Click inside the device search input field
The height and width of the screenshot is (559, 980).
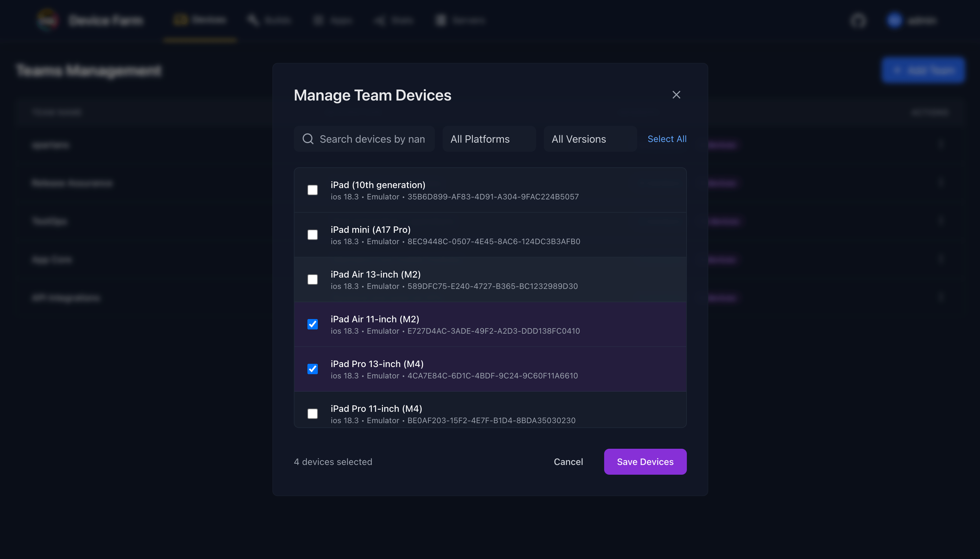(368, 138)
